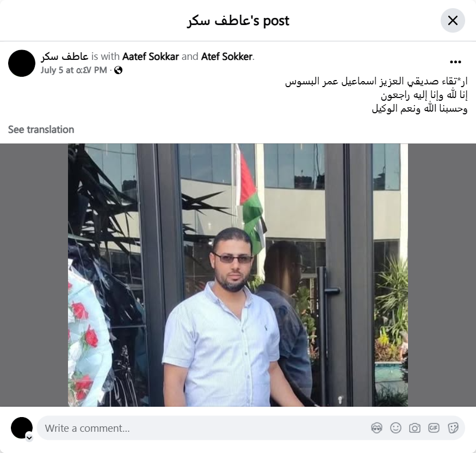476x453 pixels.
Task: Attach a photo using the camera icon
Action: [x=415, y=428]
